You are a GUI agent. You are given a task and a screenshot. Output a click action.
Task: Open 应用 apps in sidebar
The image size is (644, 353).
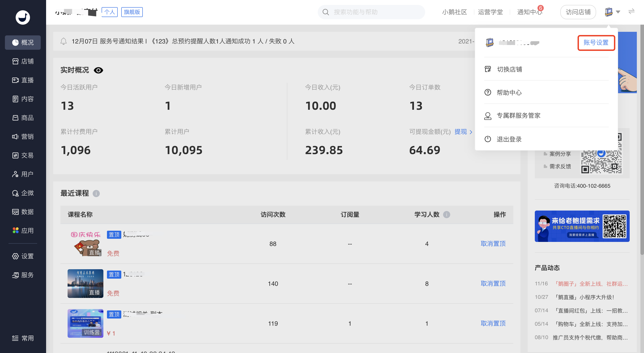click(x=23, y=230)
